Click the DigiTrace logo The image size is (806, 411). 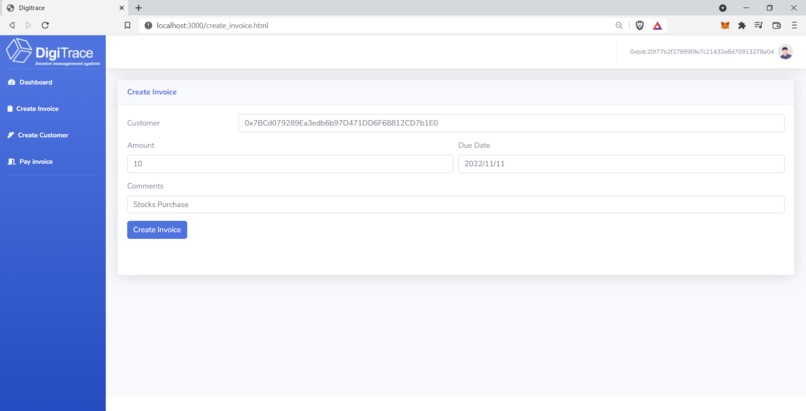[x=52, y=52]
